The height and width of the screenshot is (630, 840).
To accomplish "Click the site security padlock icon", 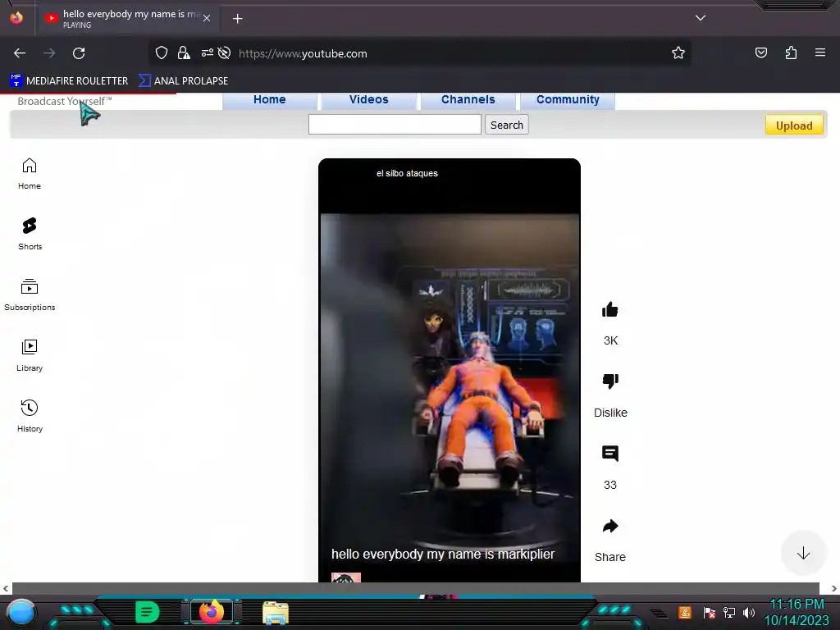I will pos(184,53).
